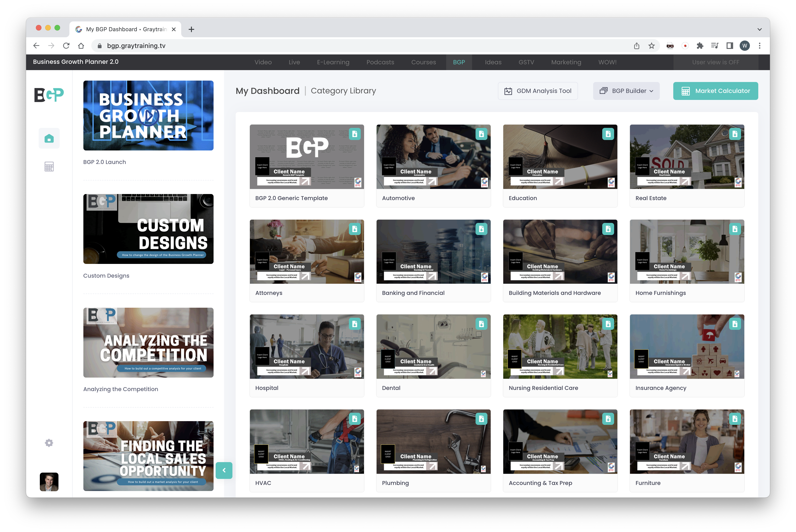
Task: Select E-Learning in top navigation
Action: pos(333,62)
